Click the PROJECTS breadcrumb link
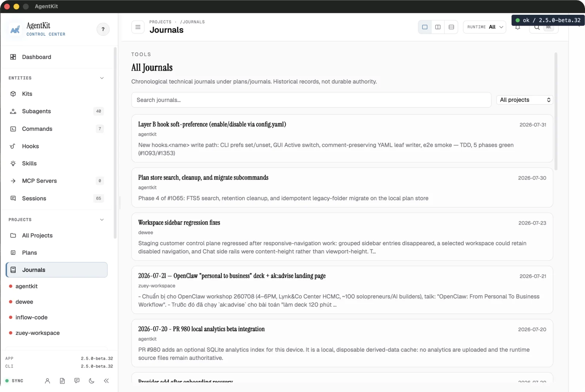Image resolution: width=585 pixels, height=392 pixels. tap(160, 22)
